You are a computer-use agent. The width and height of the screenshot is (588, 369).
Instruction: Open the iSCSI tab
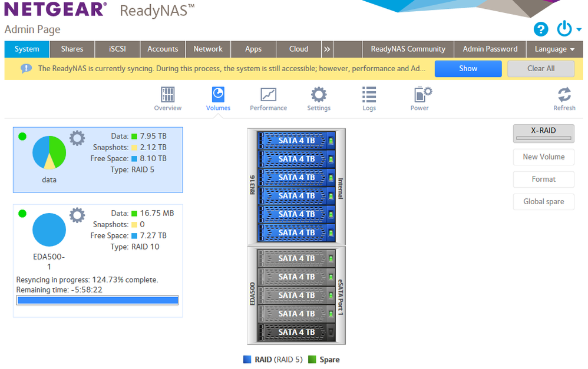(117, 49)
